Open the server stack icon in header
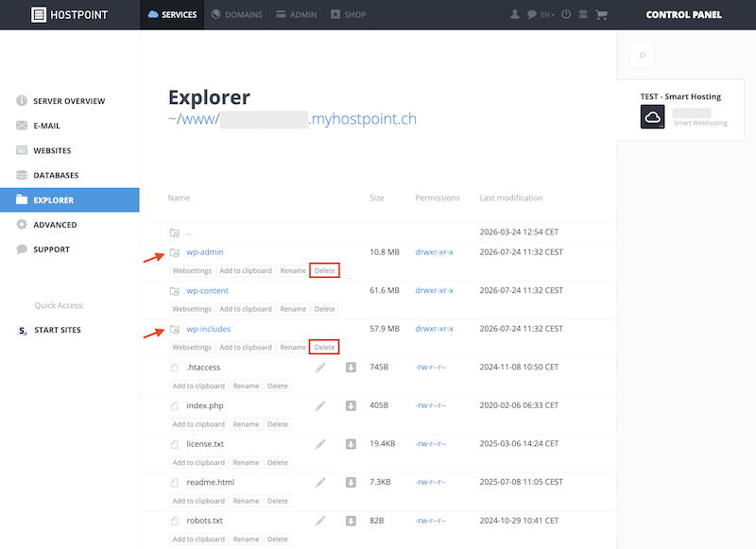Image resolution: width=756 pixels, height=549 pixels. [x=583, y=14]
